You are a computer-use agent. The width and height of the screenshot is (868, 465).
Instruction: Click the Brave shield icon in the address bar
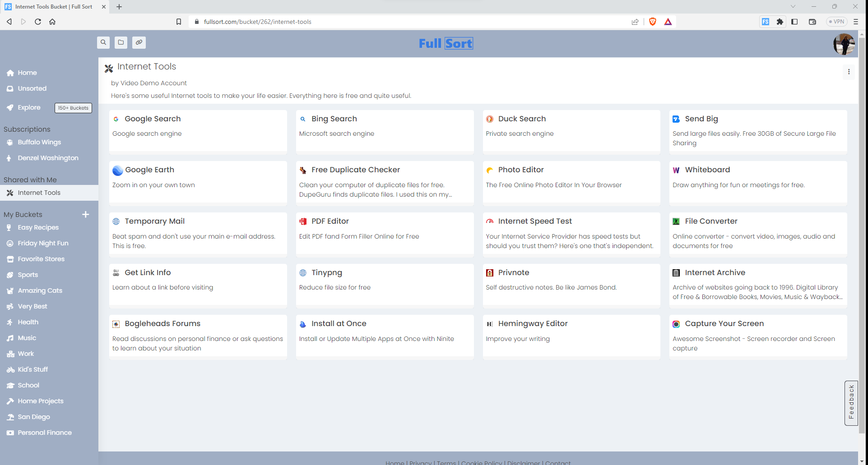pos(652,21)
